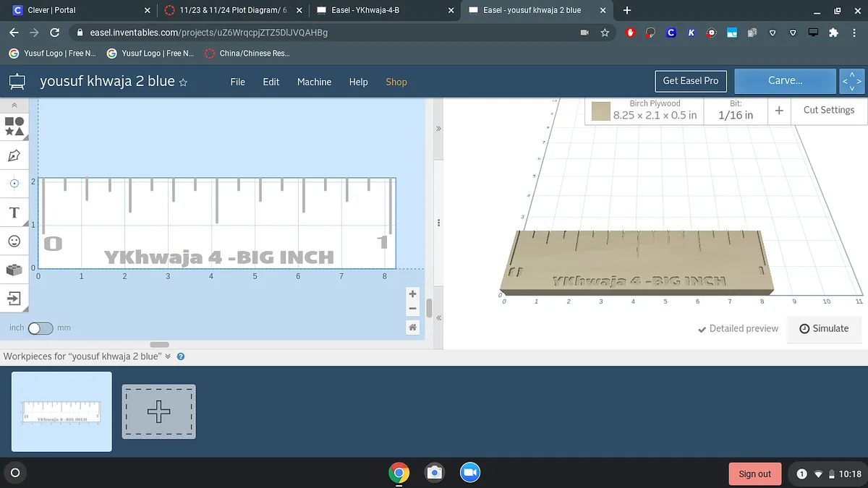Open the Birch Plywood material dropdown
Screen dimensions: 868x488
point(645,111)
